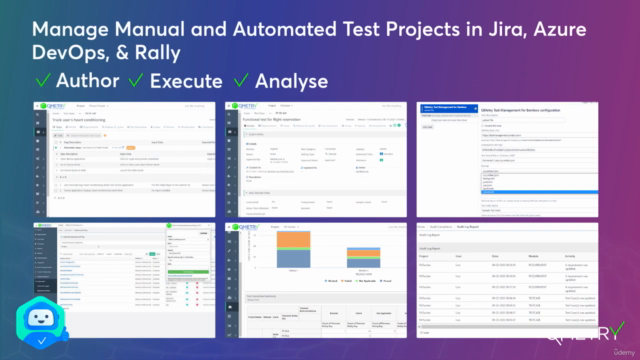Click QMetry logo above the stacked bar chart
640x360 pixels.
click(245, 227)
